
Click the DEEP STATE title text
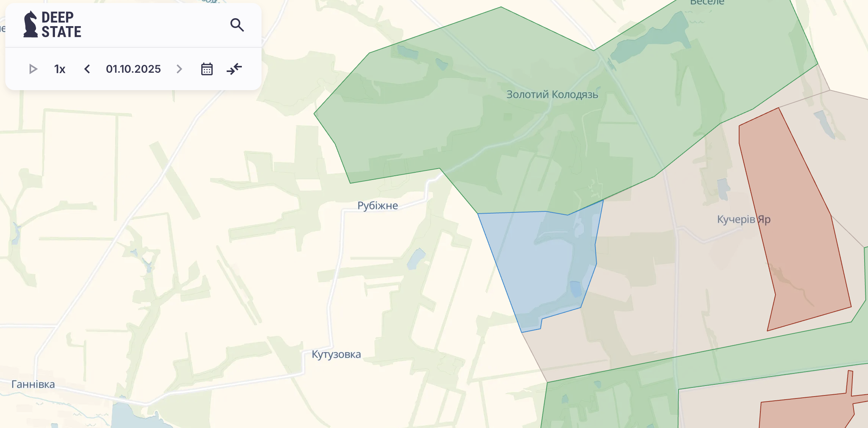tap(61, 25)
